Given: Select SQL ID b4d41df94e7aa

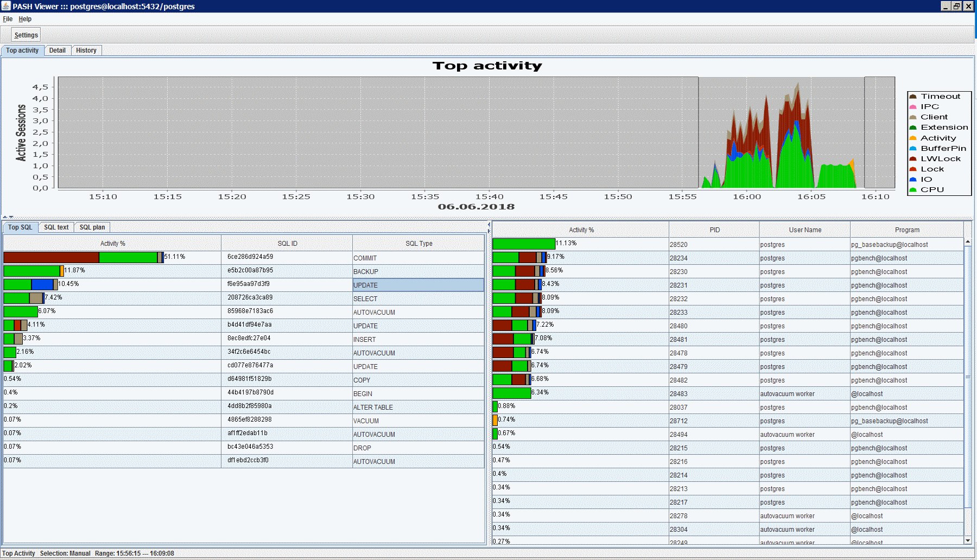Looking at the screenshot, I should pos(250,325).
